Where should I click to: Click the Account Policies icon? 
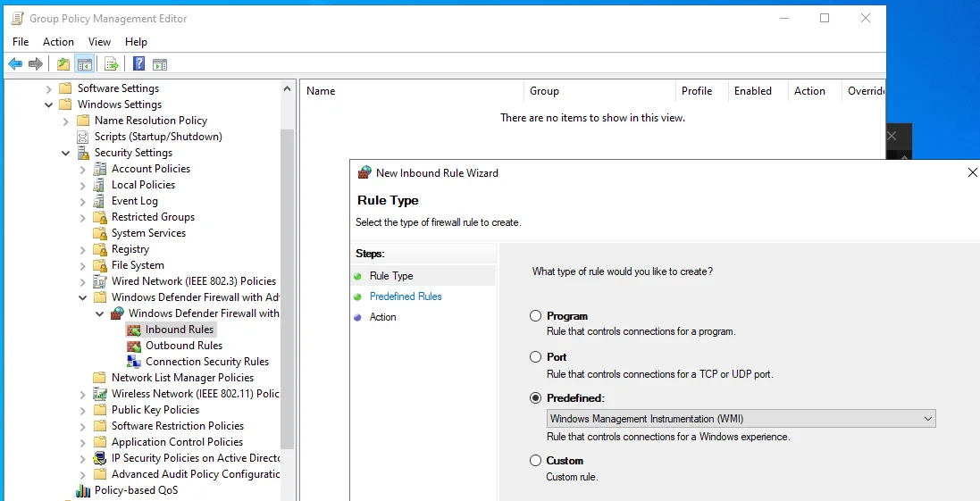pyautogui.click(x=99, y=169)
